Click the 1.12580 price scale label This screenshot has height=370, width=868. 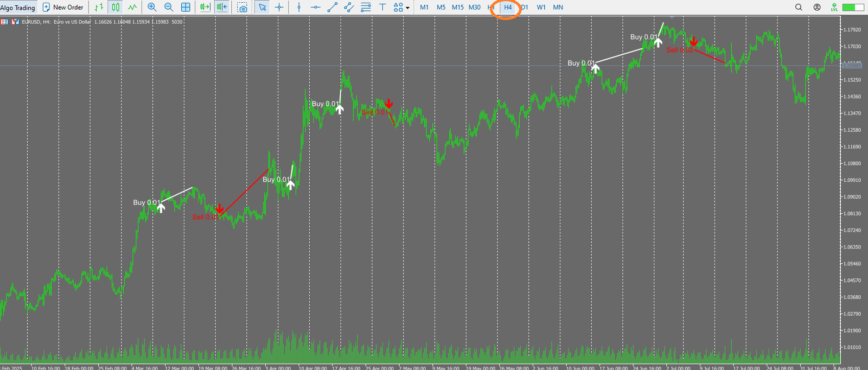click(x=852, y=130)
